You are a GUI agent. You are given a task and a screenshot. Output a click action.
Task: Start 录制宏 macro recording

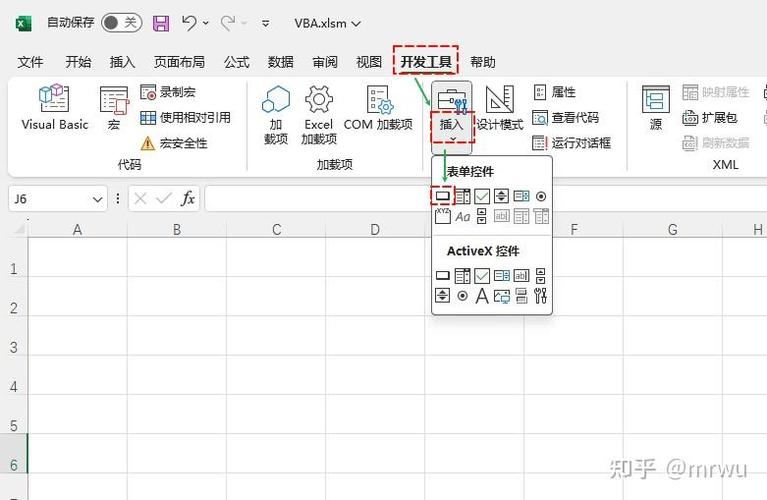[168, 91]
